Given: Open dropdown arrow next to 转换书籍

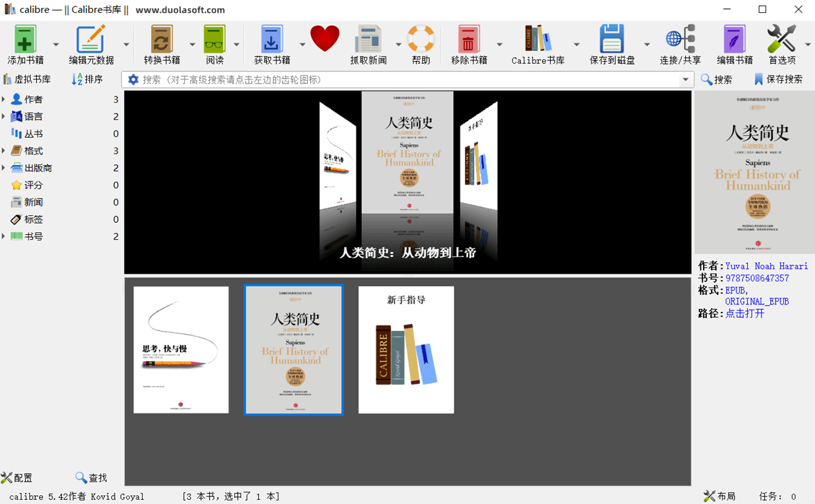Looking at the screenshot, I should click(x=192, y=45).
